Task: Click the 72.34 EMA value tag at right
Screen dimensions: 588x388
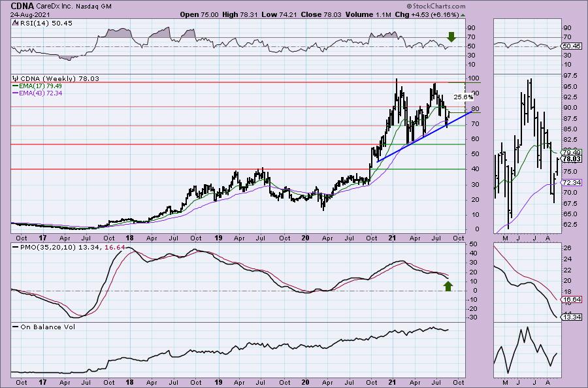Action: click(x=573, y=182)
